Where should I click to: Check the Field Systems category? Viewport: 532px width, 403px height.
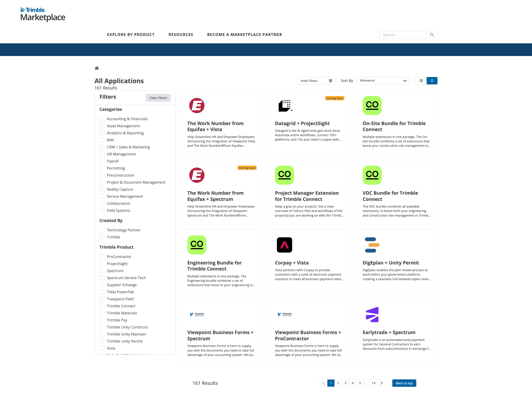coord(102,211)
